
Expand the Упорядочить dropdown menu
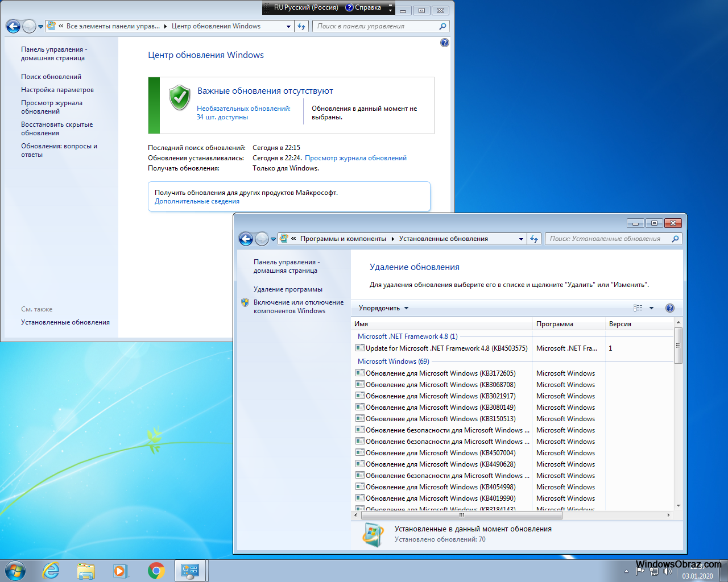point(383,308)
